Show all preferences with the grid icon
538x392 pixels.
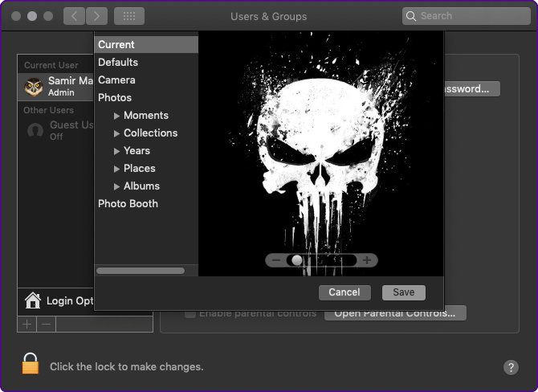(129, 16)
